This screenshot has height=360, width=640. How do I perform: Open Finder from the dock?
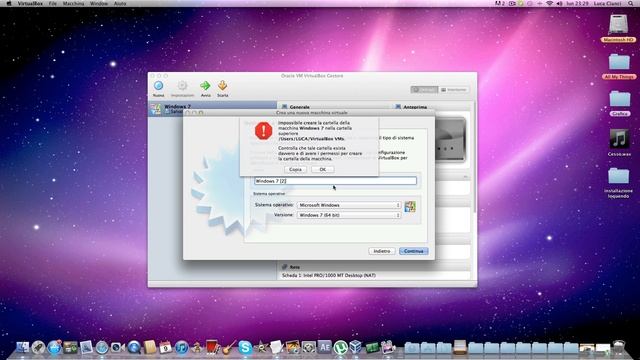coord(23,347)
